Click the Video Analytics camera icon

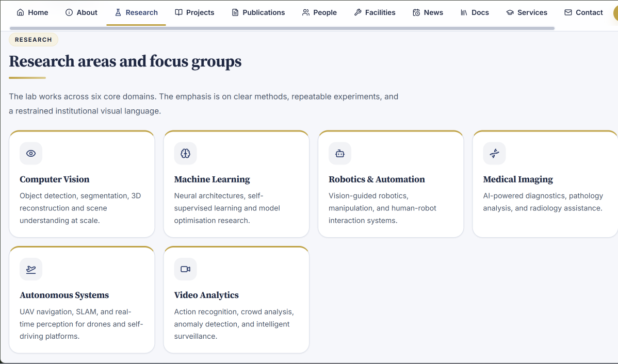pyautogui.click(x=185, y=269)
